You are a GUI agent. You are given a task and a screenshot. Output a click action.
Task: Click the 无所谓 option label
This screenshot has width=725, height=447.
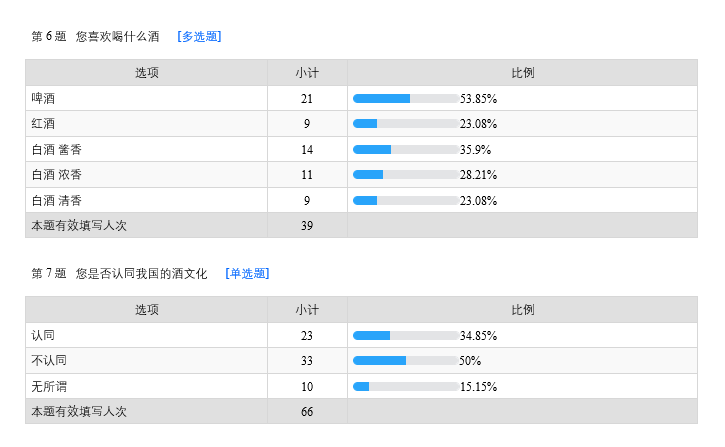tap(50, 386)
